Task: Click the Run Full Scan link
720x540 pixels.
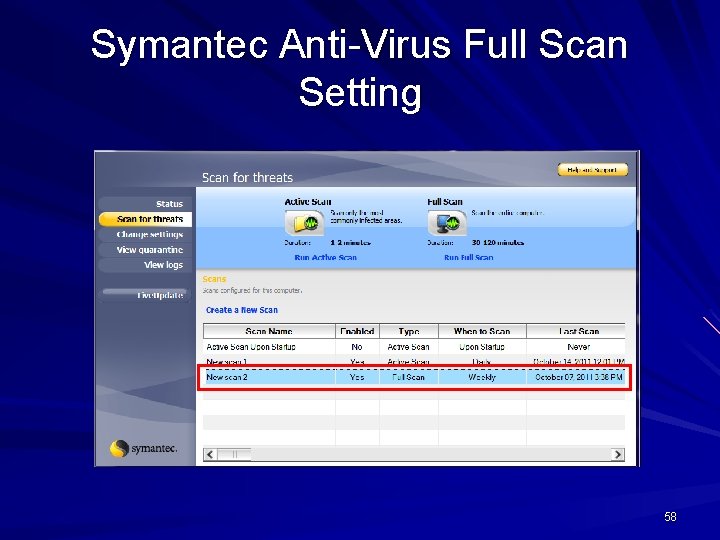Action: [469, 258]
